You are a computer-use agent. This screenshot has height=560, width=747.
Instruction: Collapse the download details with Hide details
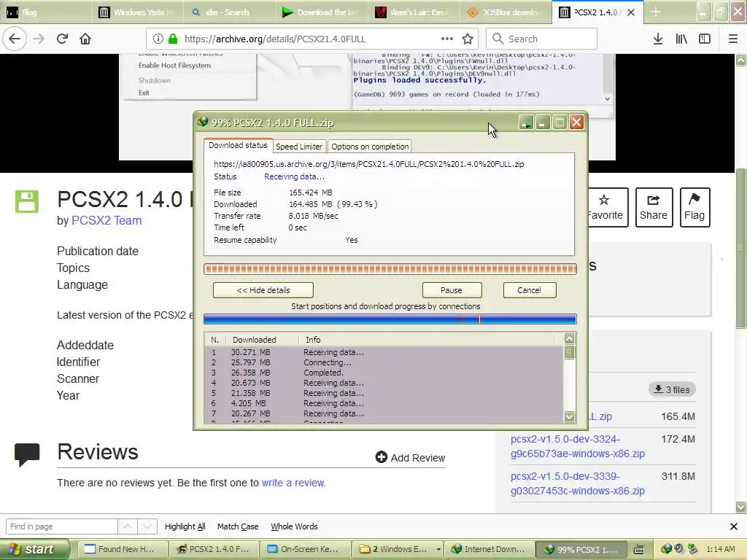tap(263, 290)
